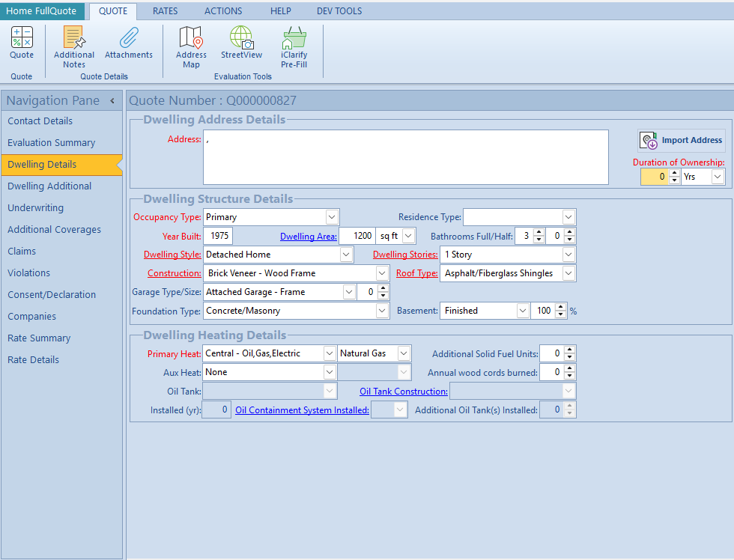Run iClarify Pre-Fill
The height and width of the screenshot is (560, 734).
294,47
